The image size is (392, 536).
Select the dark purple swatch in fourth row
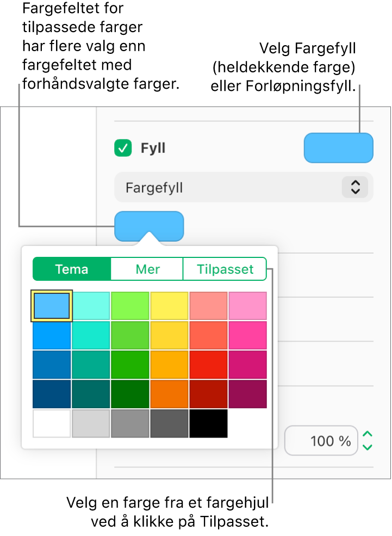pyautogui.click(x=247, y=394)
